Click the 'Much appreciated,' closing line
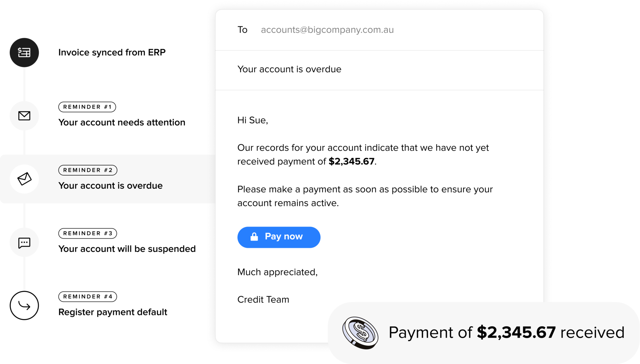Image resolution: width=640 pixels, height=364 pixels. coord(277,272)
